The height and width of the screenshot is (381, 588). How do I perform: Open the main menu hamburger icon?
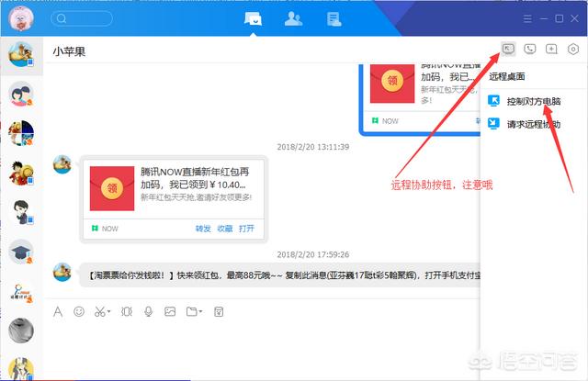(527, 18)
